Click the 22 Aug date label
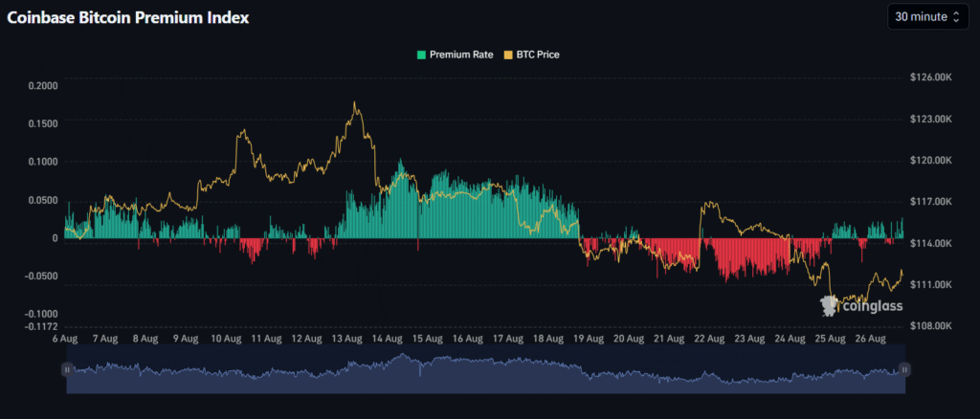The height and width of the screenshot is (419, 980). [x=709, y=339]
